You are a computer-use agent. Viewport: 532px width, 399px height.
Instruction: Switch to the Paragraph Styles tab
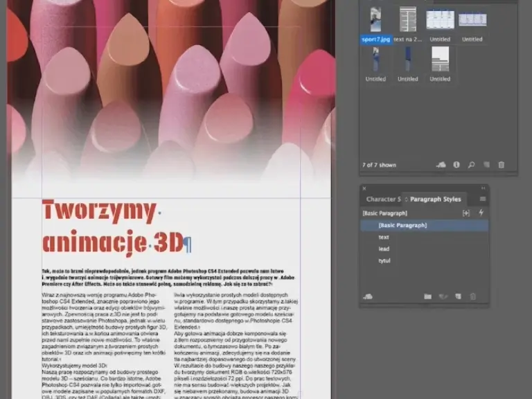(436, 199)
